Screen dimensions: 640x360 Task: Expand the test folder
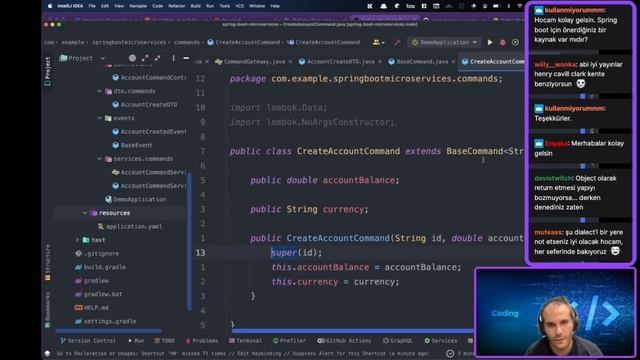coord(77,240)
